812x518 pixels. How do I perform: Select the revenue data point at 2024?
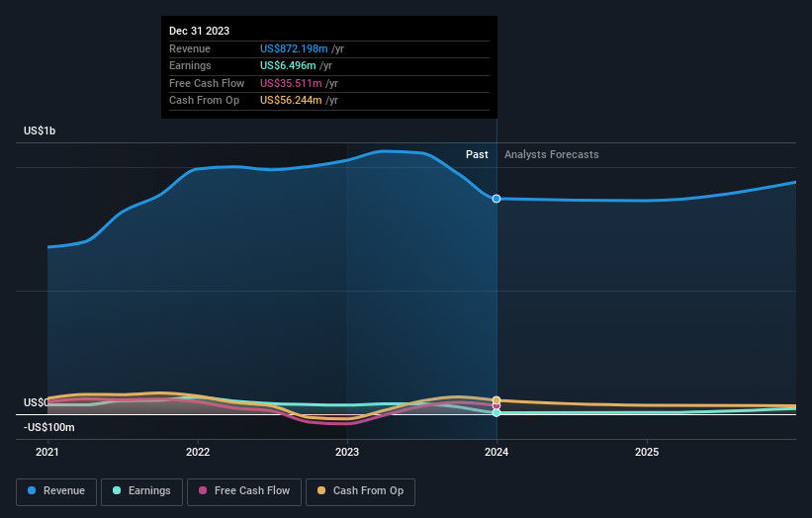click(x=496, y=199)
